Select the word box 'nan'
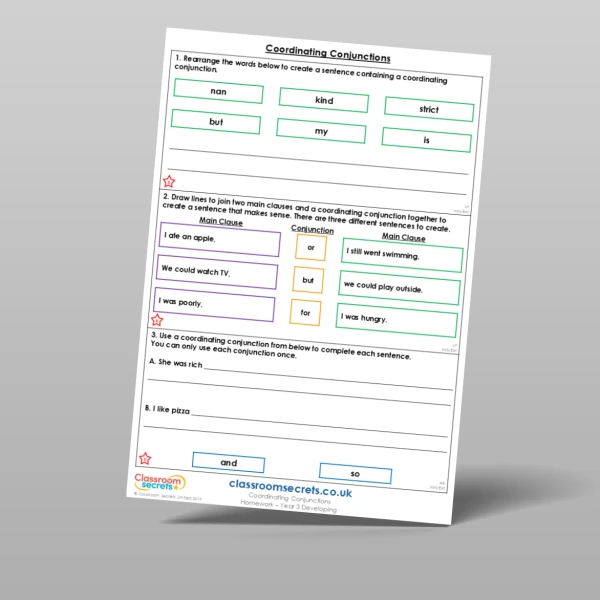This screenshot has width=600, height=600. 218,91
